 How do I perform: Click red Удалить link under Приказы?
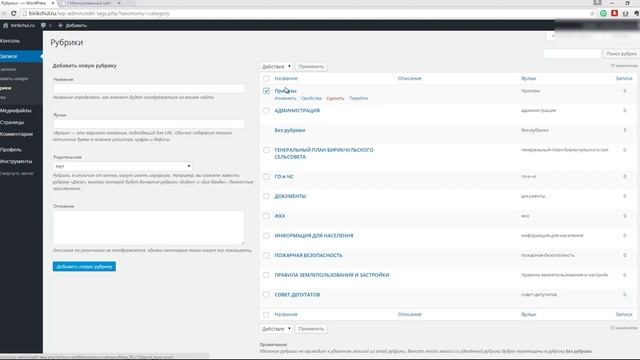pos(335,98)
